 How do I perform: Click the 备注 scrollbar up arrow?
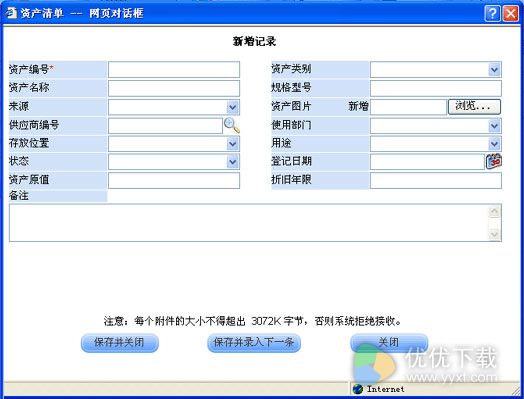click(x=495, y=212)
